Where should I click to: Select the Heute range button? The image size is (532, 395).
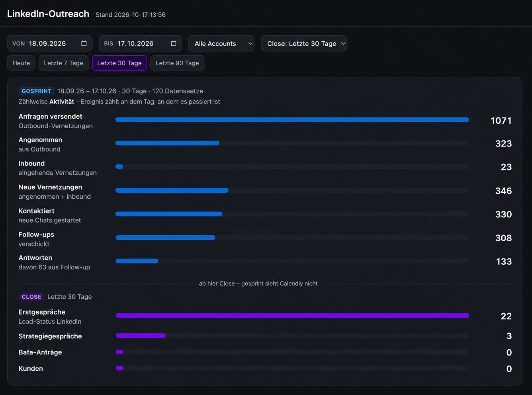(21, 63)
